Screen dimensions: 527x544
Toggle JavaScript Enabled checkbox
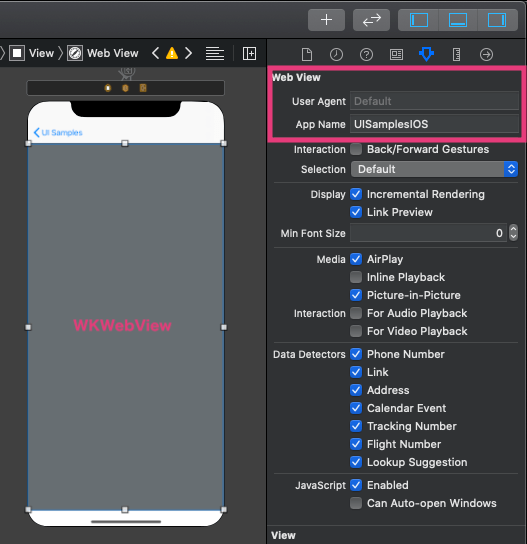[x=356, y=485]
